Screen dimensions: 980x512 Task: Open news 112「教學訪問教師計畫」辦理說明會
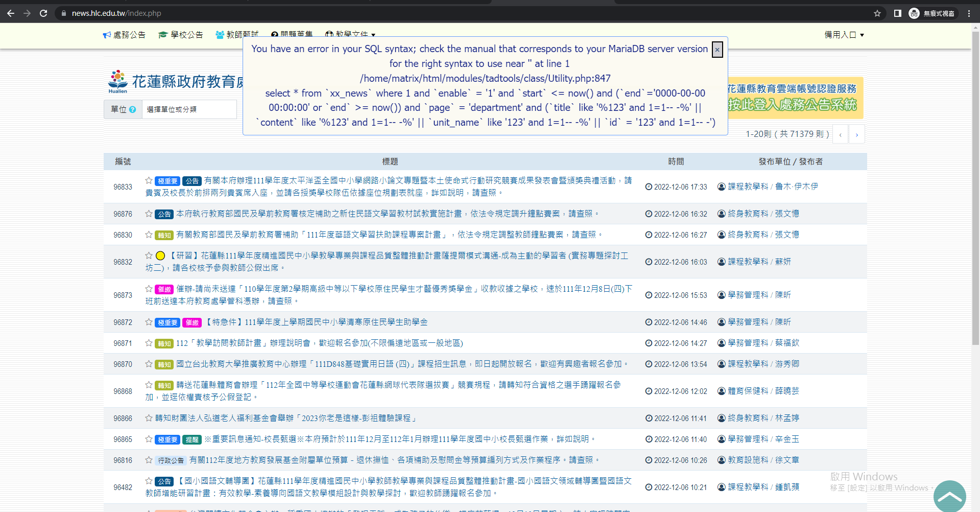(x=320, y=343)
